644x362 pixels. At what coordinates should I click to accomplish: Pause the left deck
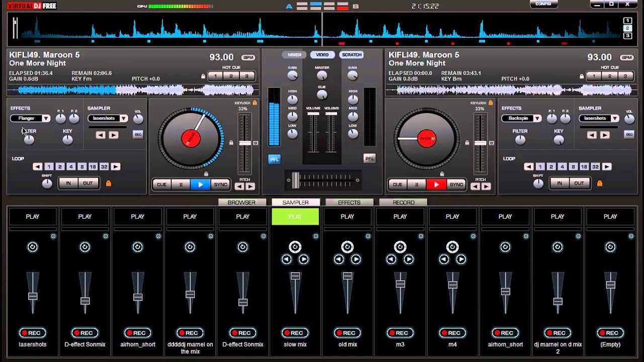(181, 185)
